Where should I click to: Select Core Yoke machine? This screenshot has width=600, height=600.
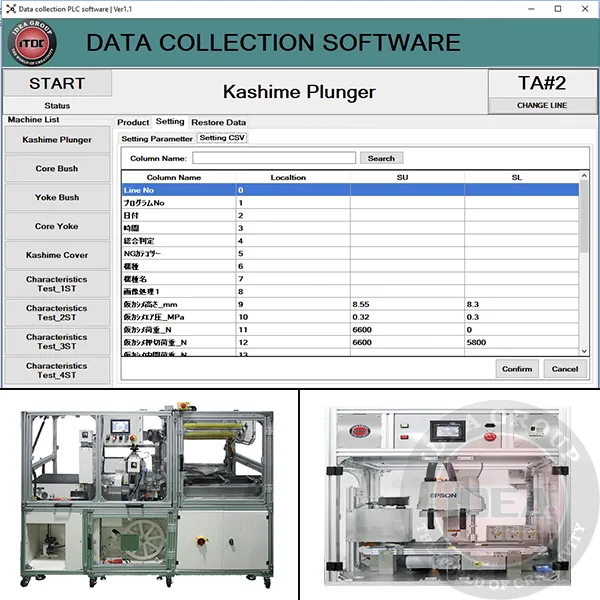[57, 226]
